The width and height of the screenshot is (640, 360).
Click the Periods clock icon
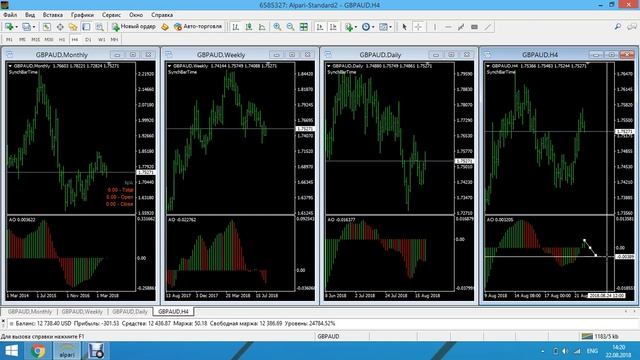tap(366, 27)
